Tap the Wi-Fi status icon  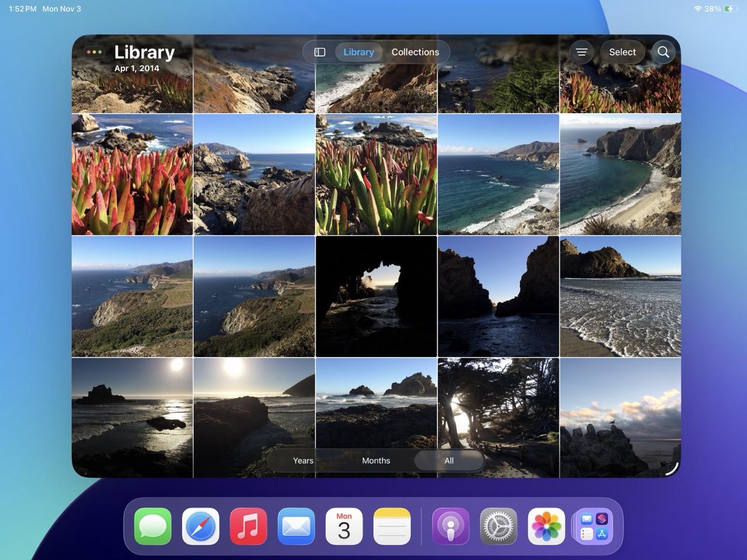point(697,9)
